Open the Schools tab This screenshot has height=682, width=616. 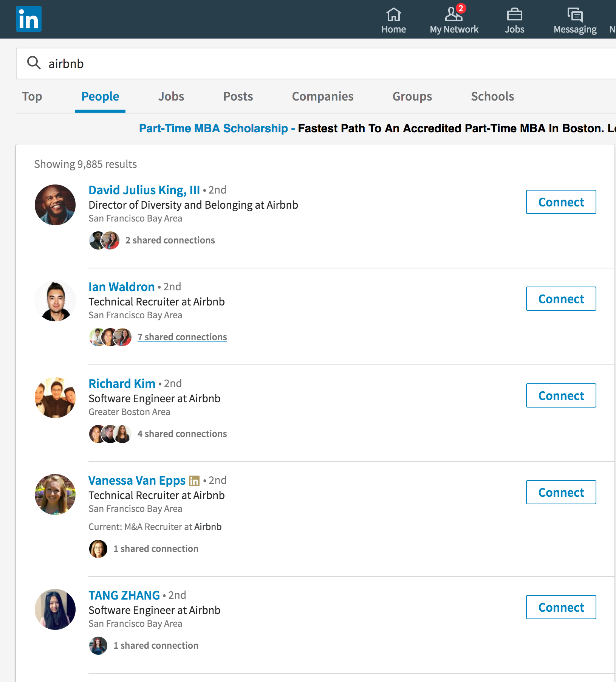(492, 96)
